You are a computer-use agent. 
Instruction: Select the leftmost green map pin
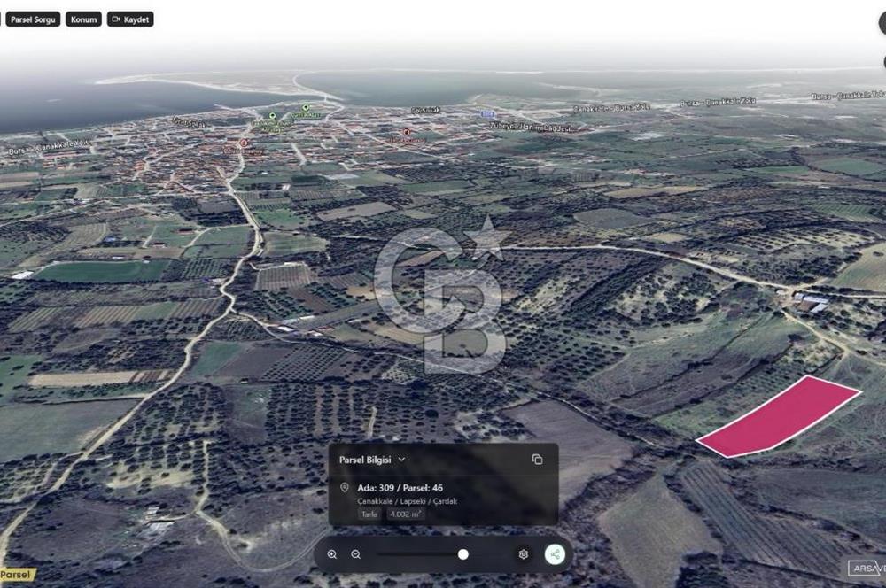tap(272, 116)
